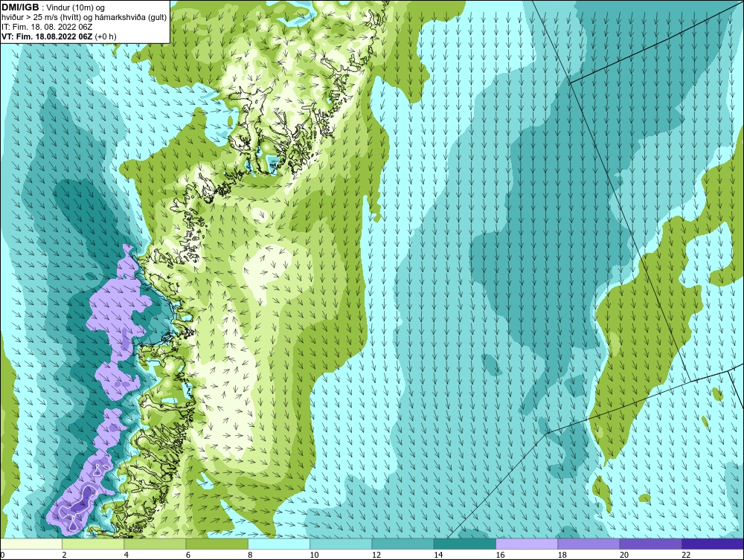Screen dimensions: 744x560
Task: Click the 12–14 m/s teal swatch
Action: coord(403,544)
